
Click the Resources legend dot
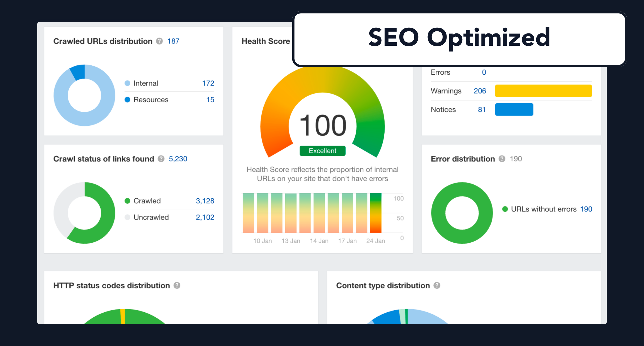pyautogui.click(x=128, y=100)
